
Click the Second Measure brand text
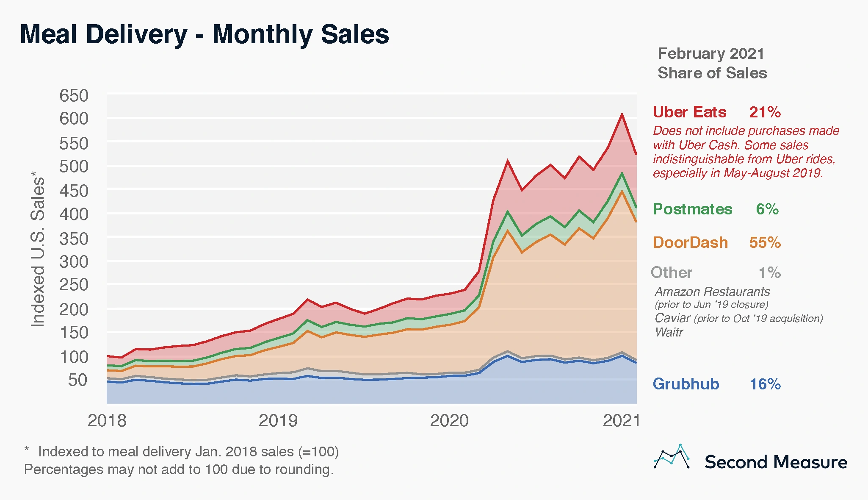click(776, 462)
